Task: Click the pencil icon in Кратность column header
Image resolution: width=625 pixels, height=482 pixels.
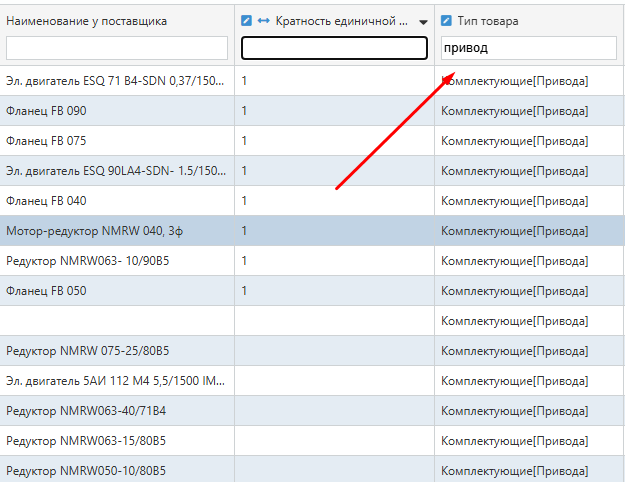Action: point(247,21)
